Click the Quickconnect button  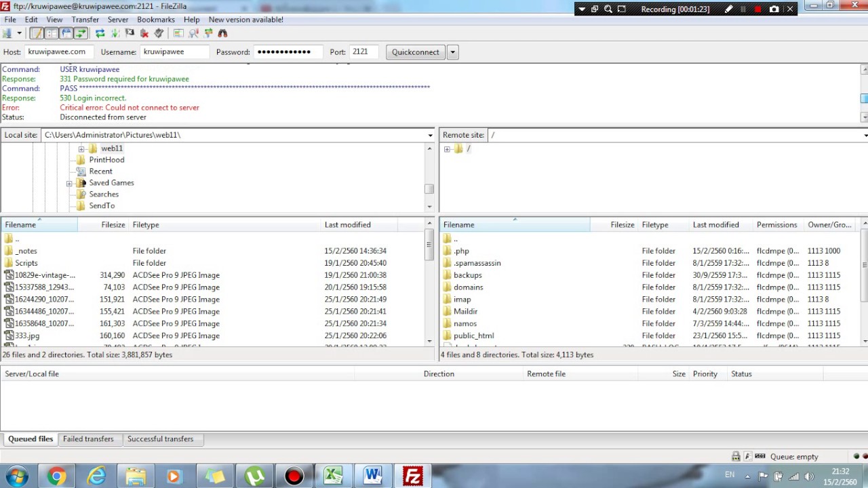coord(416,52)
